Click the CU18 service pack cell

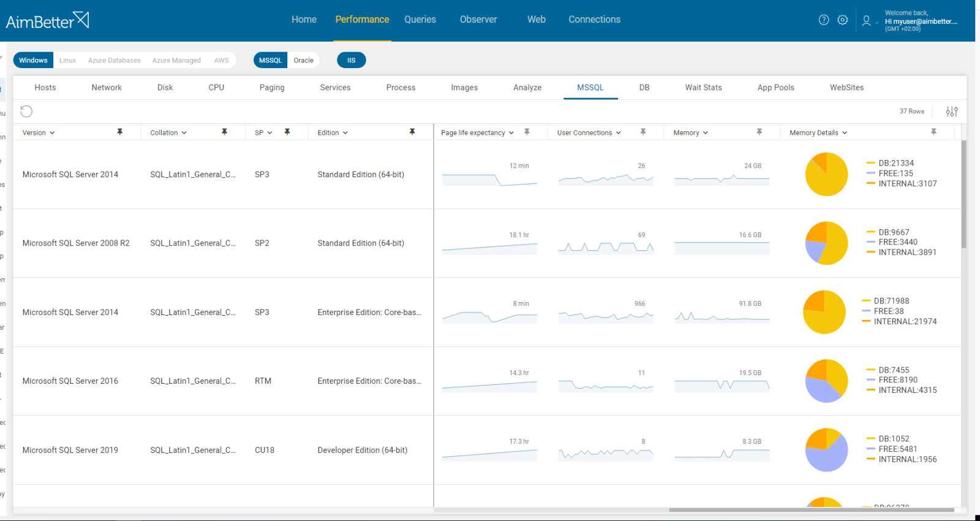(x=265, y=450)
